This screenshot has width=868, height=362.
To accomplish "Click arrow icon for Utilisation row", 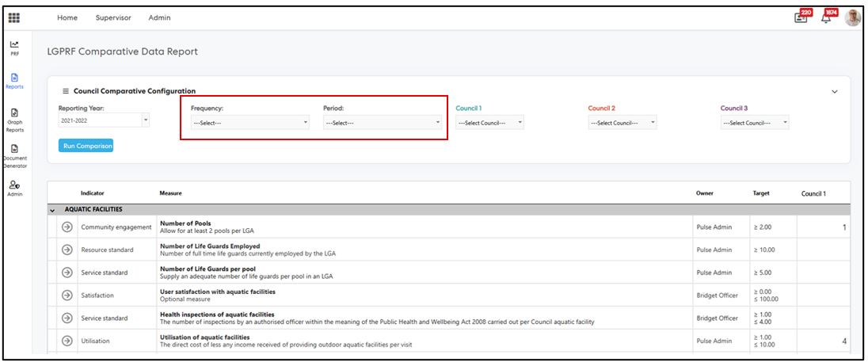I will [x=67, y=341].
